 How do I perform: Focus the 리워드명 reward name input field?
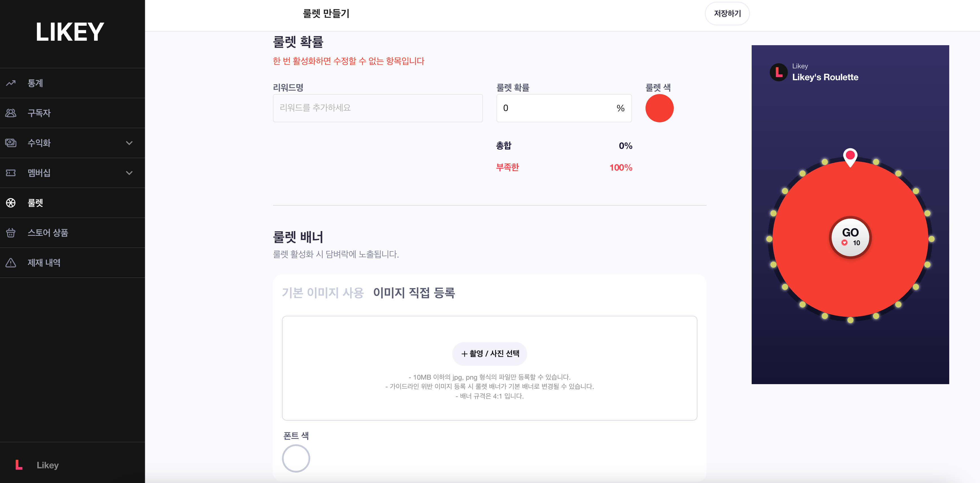[377, 108]
